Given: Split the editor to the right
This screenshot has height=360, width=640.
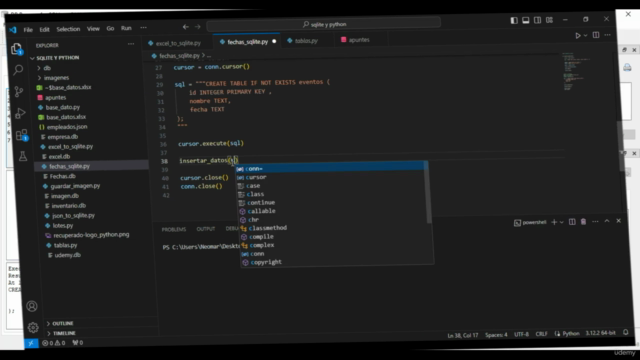Looking at the screenshot, I should [x=596, y=35].
